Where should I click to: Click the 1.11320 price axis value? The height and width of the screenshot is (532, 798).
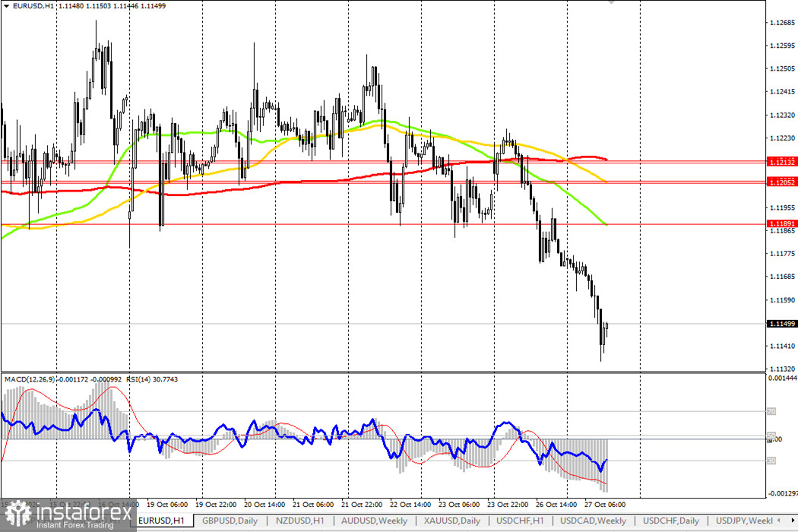tap(782, 369)
